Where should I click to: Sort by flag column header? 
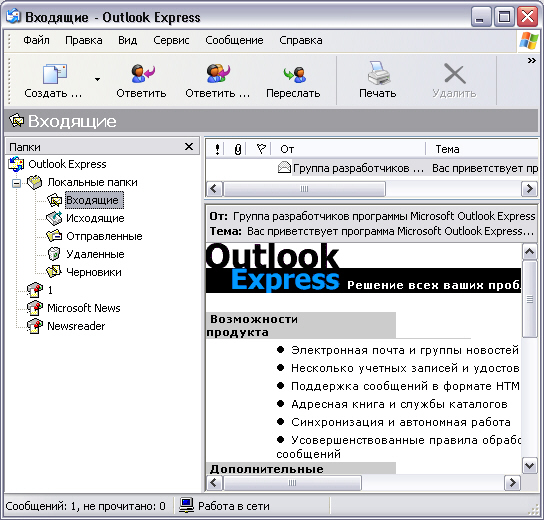coord(261,149)
